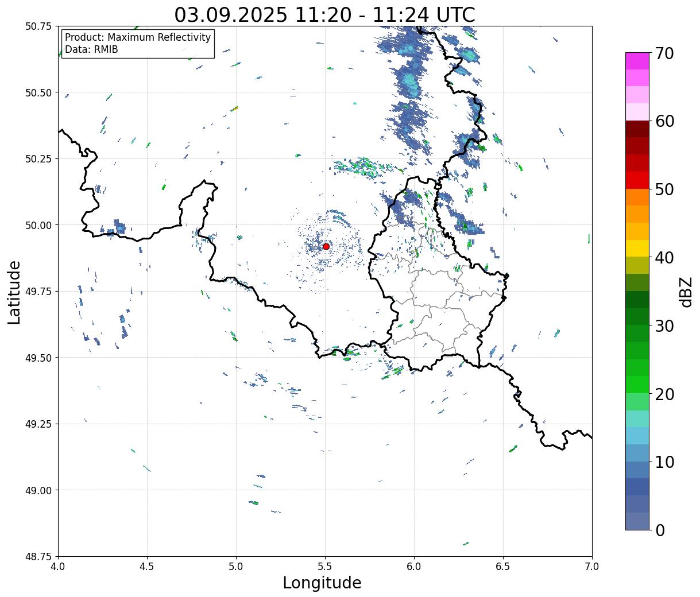Click the latitude tick label 49.00

(x=38, y=490)
